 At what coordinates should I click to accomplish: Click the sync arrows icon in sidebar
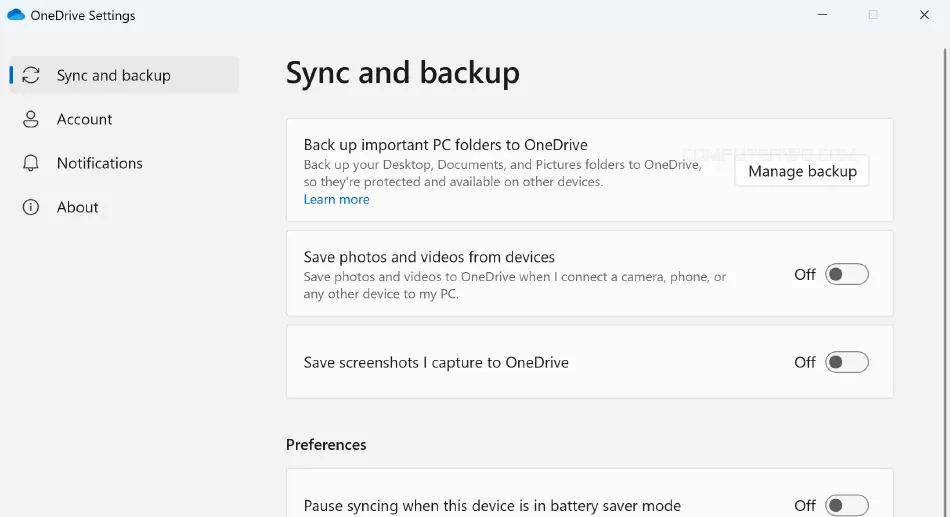tap(31, 75)
